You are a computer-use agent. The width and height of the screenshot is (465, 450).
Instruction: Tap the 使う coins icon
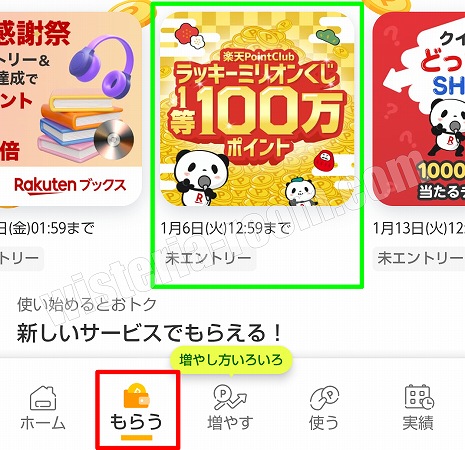point(324,397)
